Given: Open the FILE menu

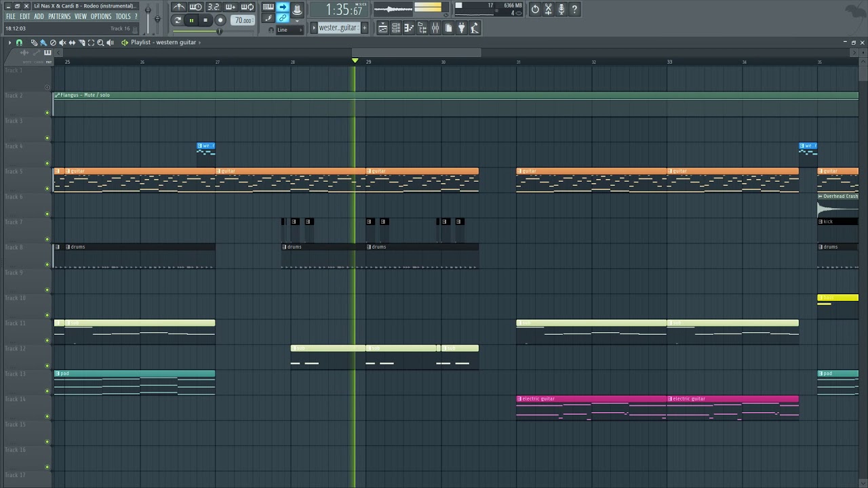Looking at the screenshot, I should [x=11, y=16].
